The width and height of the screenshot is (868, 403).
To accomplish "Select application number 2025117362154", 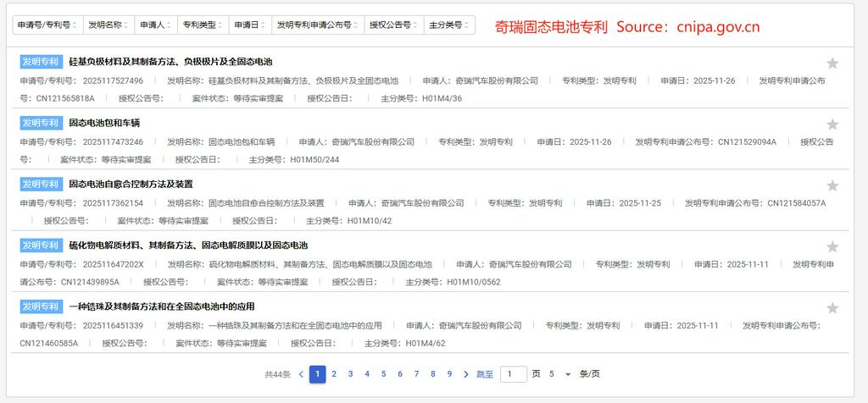I will click(x=113, y=203).
